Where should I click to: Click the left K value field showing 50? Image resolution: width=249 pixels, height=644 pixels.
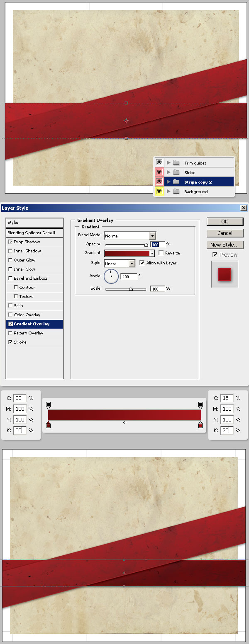click(x=20, y=430)
